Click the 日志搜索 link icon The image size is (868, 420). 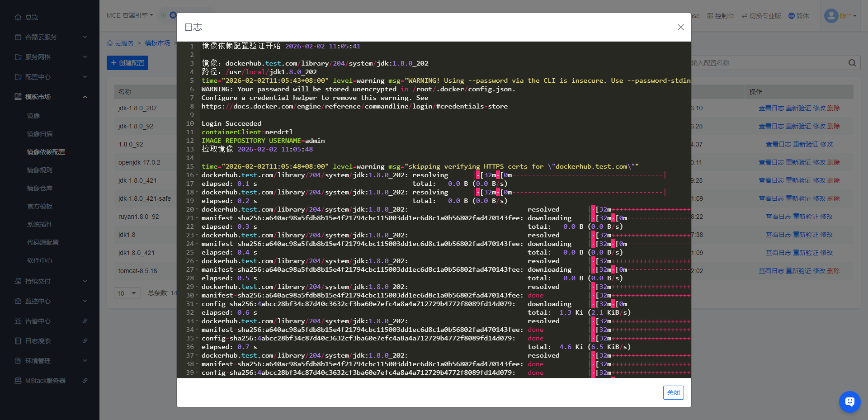point(85,341)
